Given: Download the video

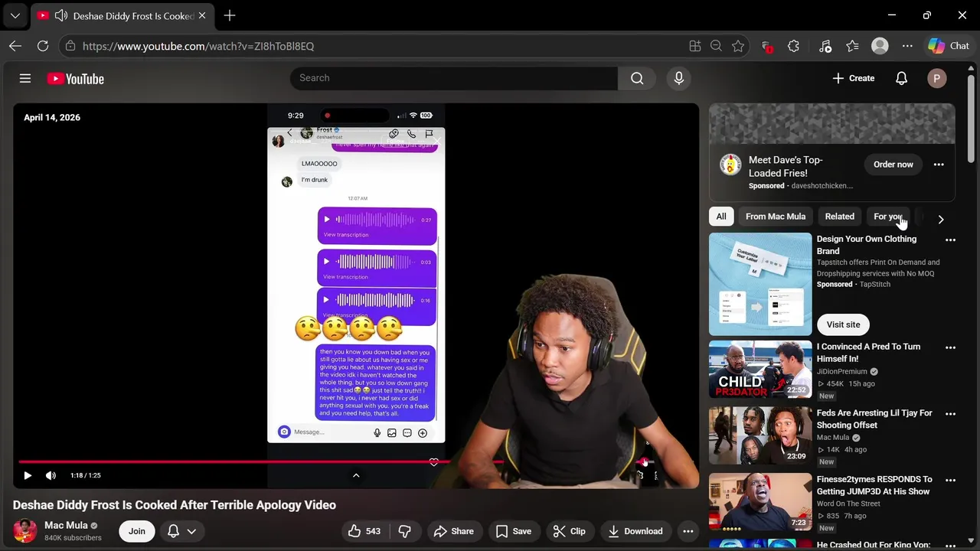Looking at the screenshot, I should [634, 531].
